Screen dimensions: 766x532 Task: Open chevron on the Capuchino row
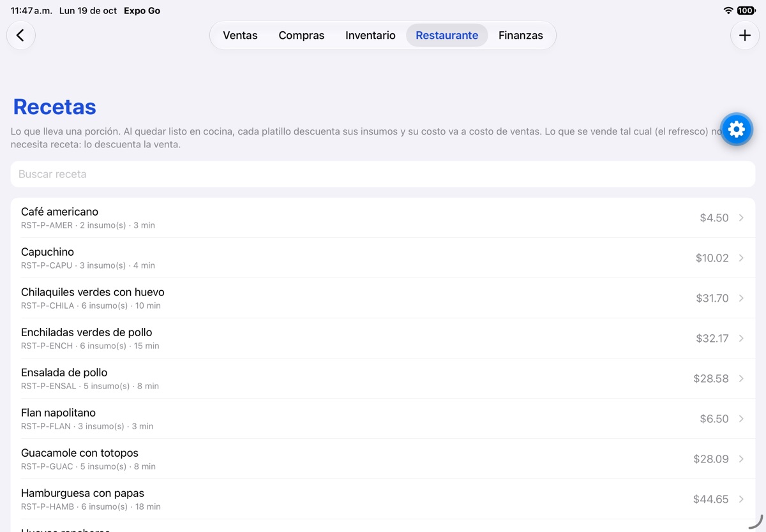pyautogui.click(x=741, y=258)
